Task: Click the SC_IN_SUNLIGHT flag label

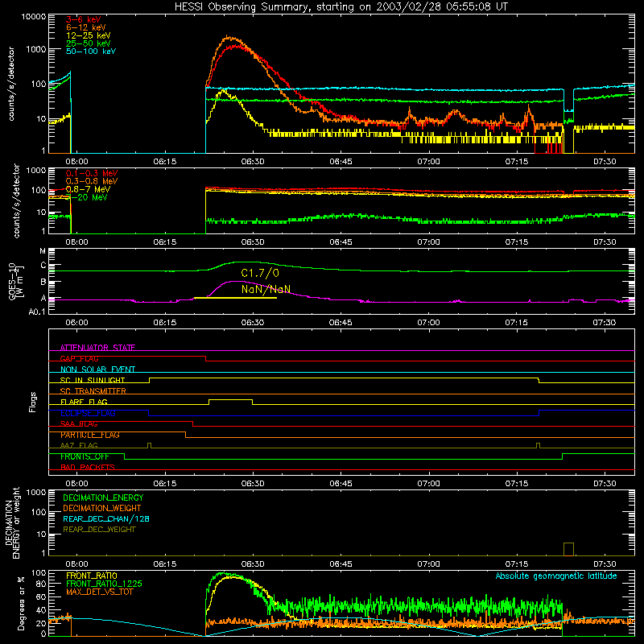Action: point(93,380)
